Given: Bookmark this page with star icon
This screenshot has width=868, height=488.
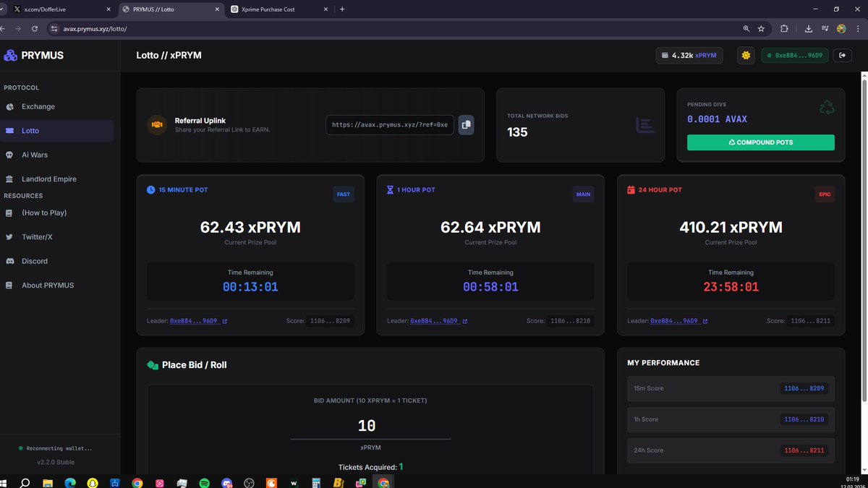Looking at the screenshot, I should tap(761, 28).
